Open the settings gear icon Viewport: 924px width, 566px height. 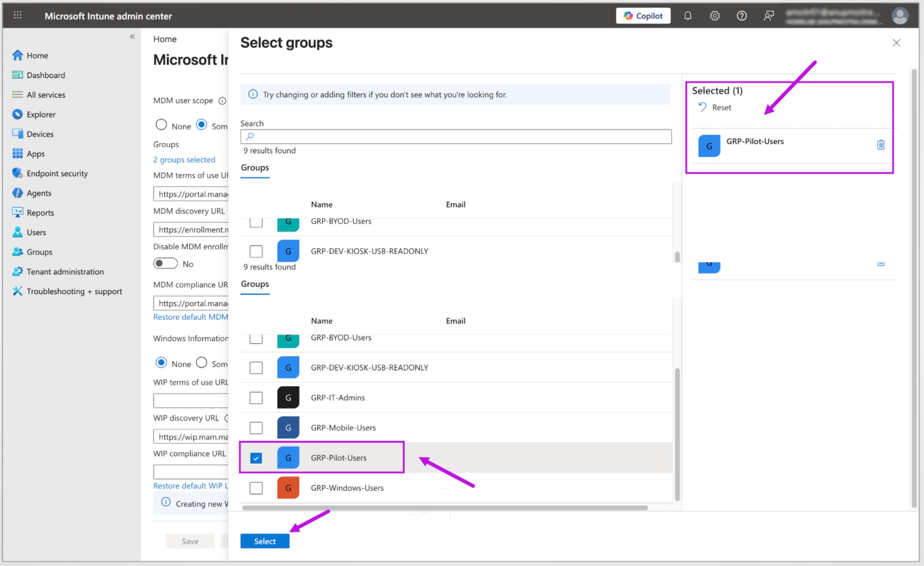tap(715, 16)
